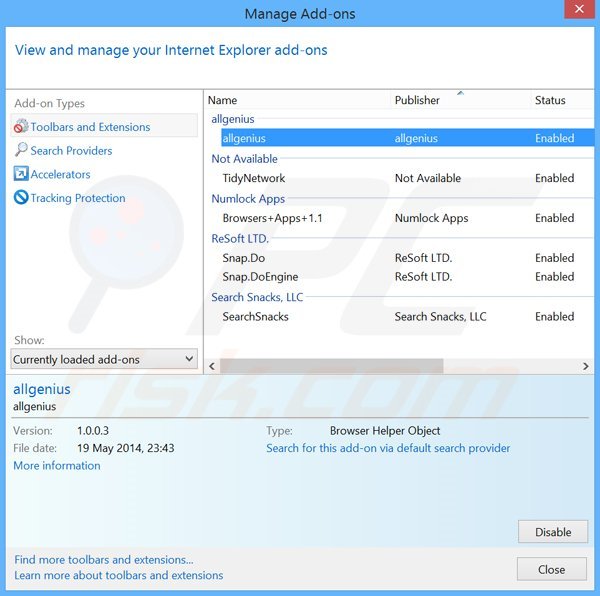The height and width of the screenshot is (596, 600).
Task: Click the horizontal scrollbar thumb
Action: pyautogui.click(x=331, y=366)
